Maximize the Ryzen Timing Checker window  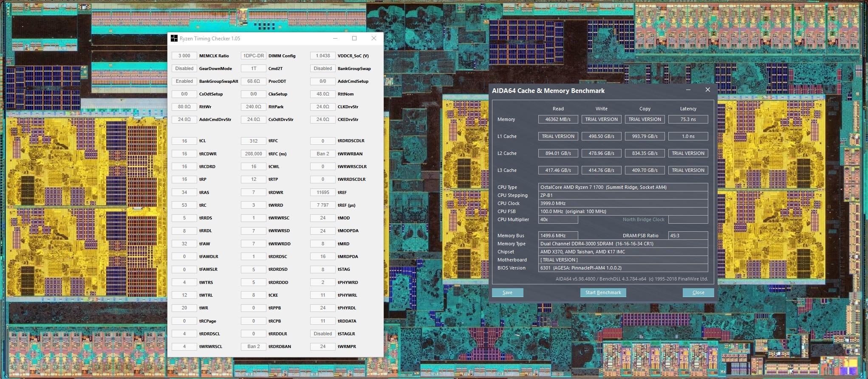(354, 39)
